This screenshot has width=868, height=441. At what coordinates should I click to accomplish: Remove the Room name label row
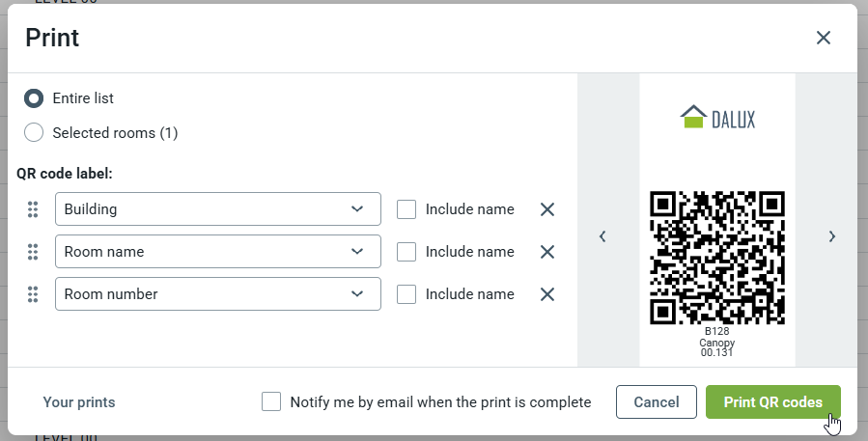pos(546,252)
